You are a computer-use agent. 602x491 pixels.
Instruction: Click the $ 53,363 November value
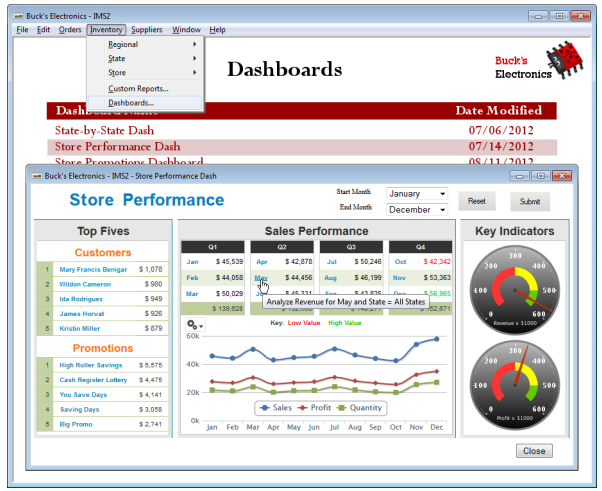(x=437, y=278)
